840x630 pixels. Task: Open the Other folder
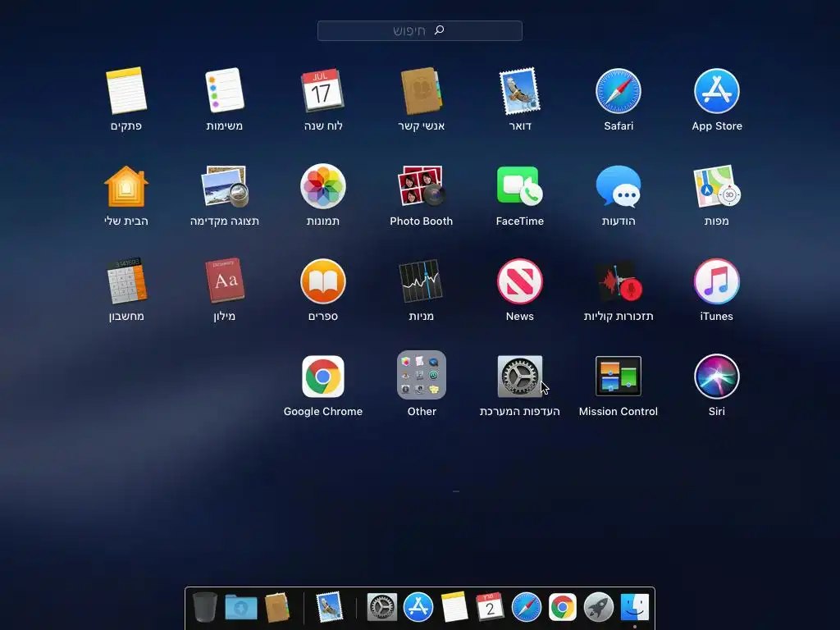click(x=422, y=375)
